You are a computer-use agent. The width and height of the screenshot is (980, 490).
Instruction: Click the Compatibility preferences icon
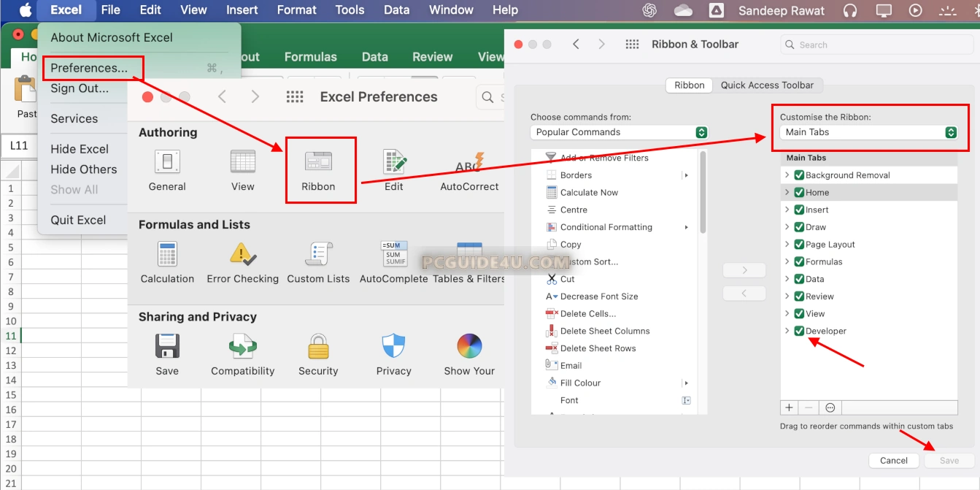point(242,347)
